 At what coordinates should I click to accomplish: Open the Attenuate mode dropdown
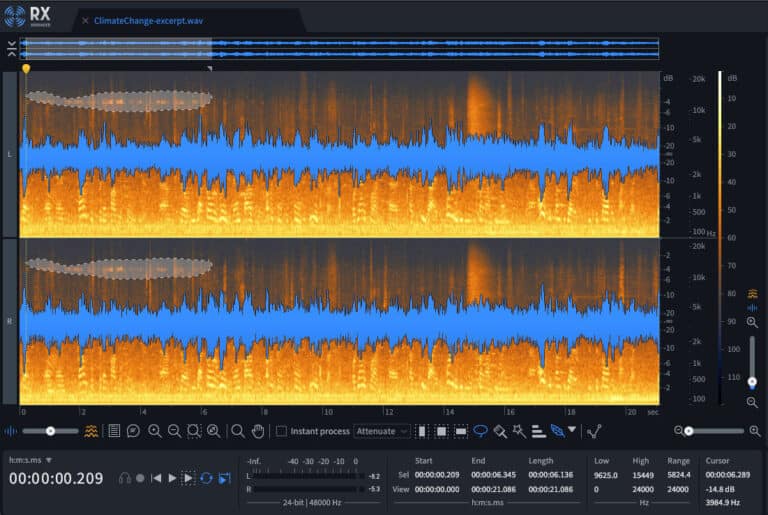[x=382, y=431]
